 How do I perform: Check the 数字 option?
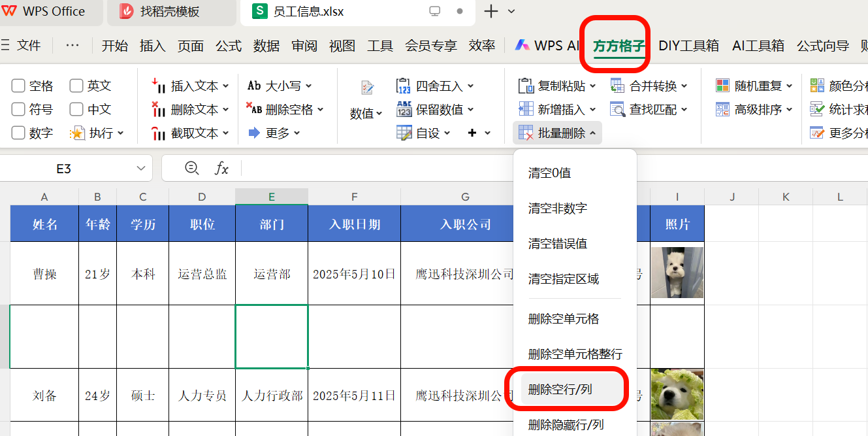click(x=18, y=133)
